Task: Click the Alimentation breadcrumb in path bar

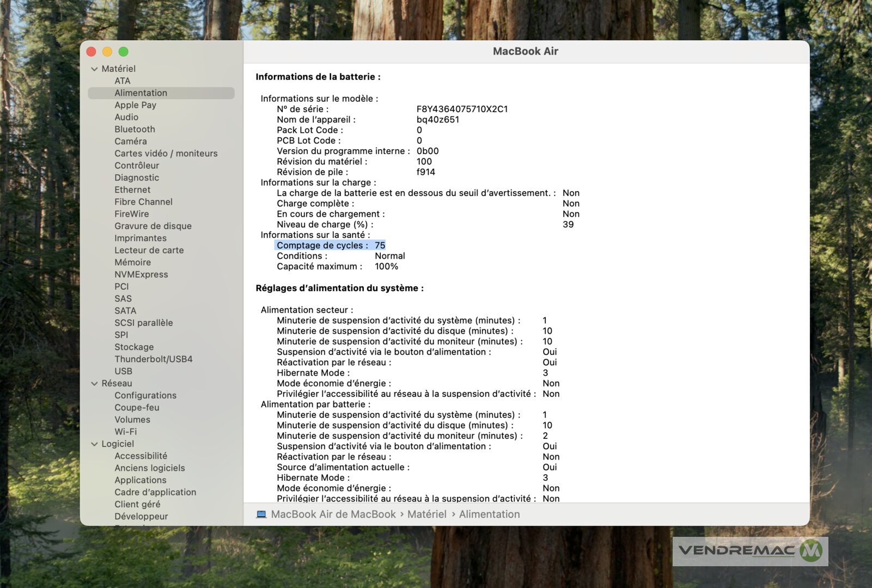Action: point(489,514)
